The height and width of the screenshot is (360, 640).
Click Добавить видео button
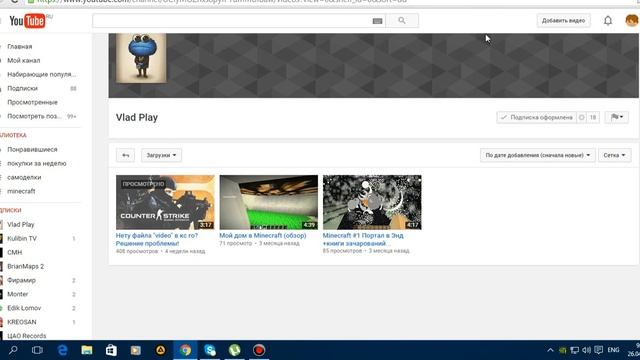[x=563, y=20]
